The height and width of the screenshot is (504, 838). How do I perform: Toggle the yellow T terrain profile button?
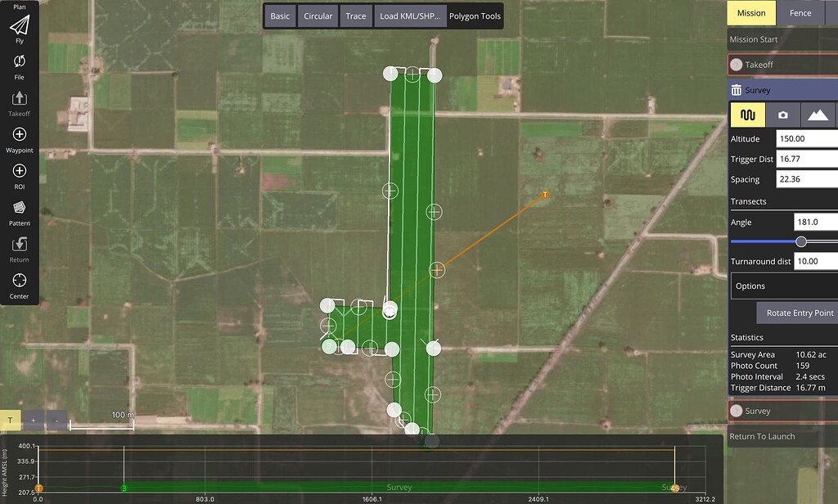(11, 420)
